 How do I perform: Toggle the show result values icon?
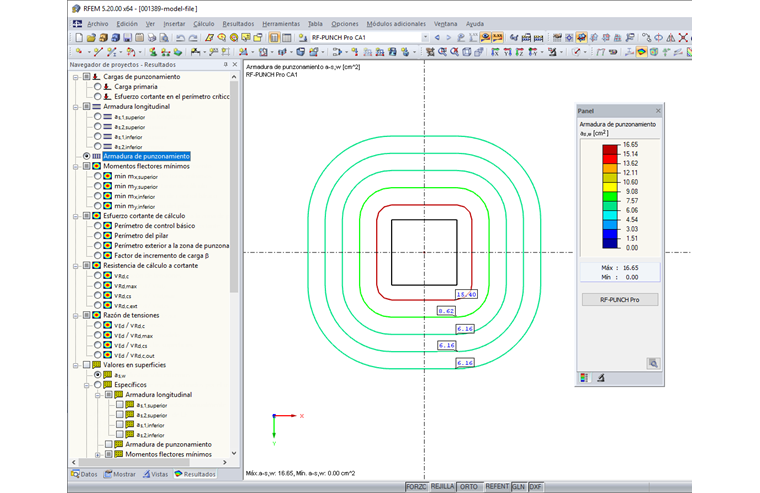click(497, 37)
